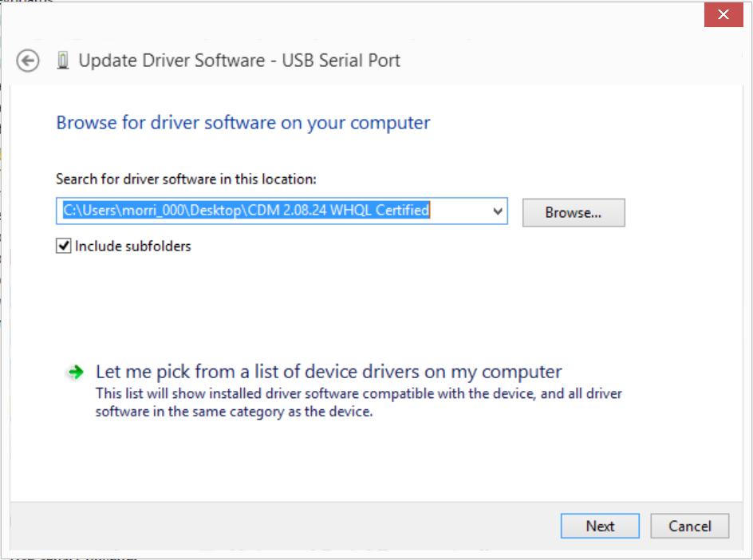Expand the driver location dropdown arrow
The width and height of the screenshot is (753, 560).
click(x=498, y=211)
